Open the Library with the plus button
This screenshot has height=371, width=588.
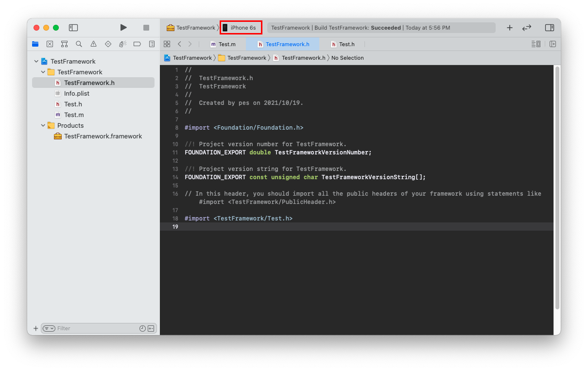[510, 28]
